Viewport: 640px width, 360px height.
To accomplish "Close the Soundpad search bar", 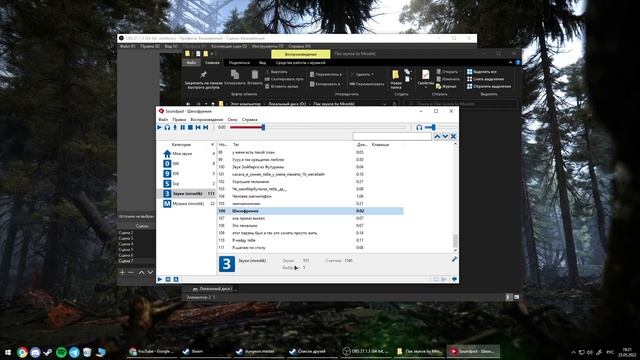I will [x=453, y=136].
